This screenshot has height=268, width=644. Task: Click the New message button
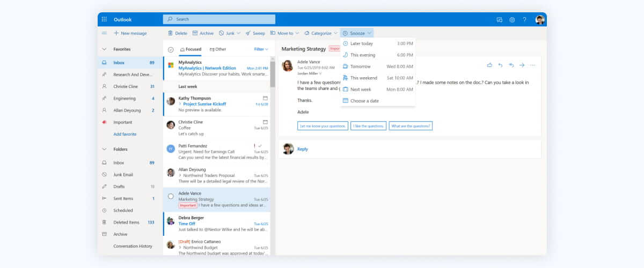click(x=130, y=33)
